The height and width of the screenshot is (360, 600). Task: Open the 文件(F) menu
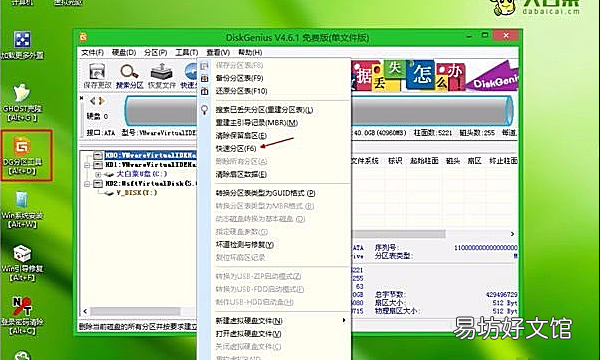[x=92, y=52]
